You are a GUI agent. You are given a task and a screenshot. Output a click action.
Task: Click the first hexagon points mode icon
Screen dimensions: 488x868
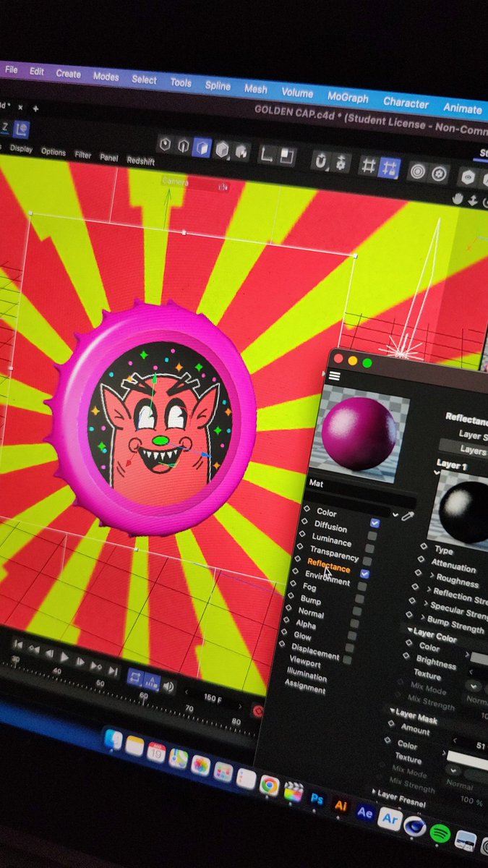coord(165,143)
